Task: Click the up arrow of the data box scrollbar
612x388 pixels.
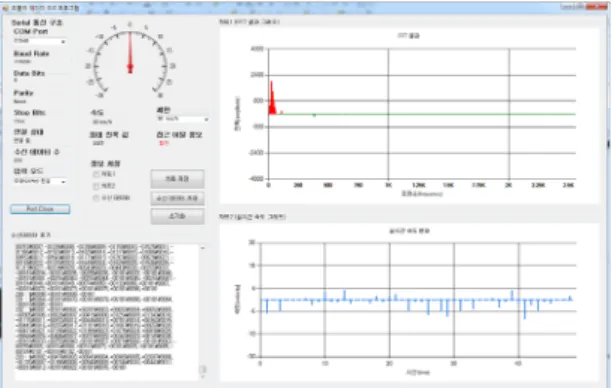Action: 203,248
